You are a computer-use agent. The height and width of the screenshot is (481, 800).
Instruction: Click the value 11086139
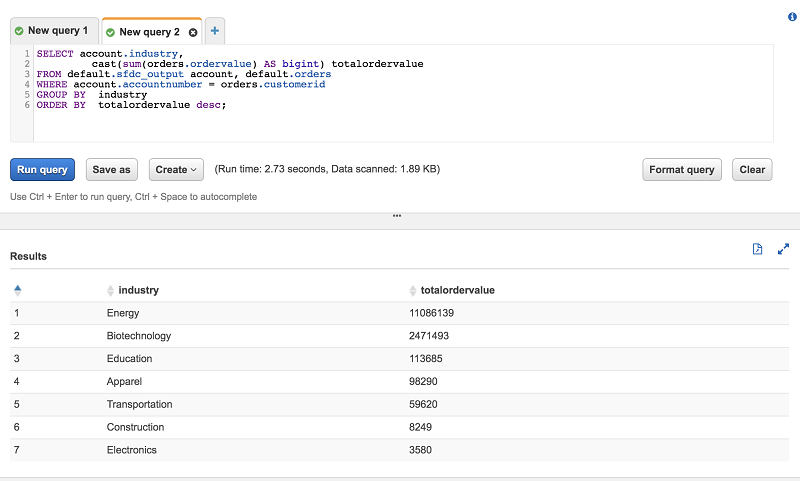click(x=431, y=313)
